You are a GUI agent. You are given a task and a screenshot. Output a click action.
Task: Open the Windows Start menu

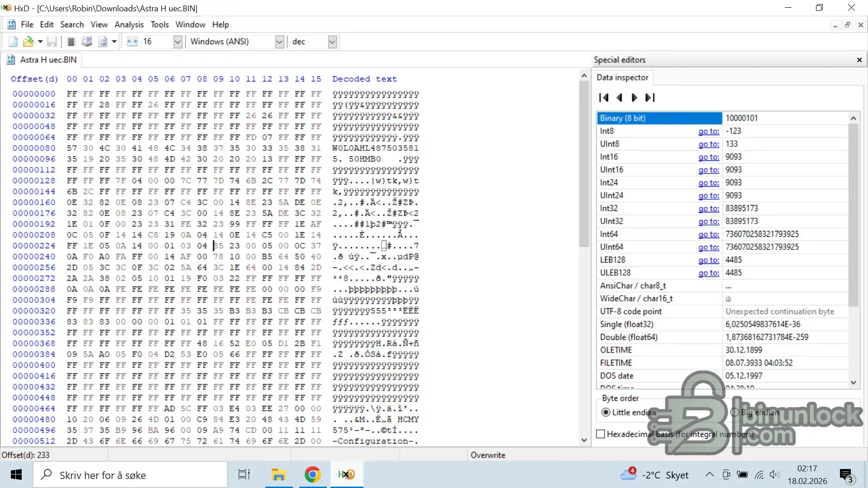(16, 475)
